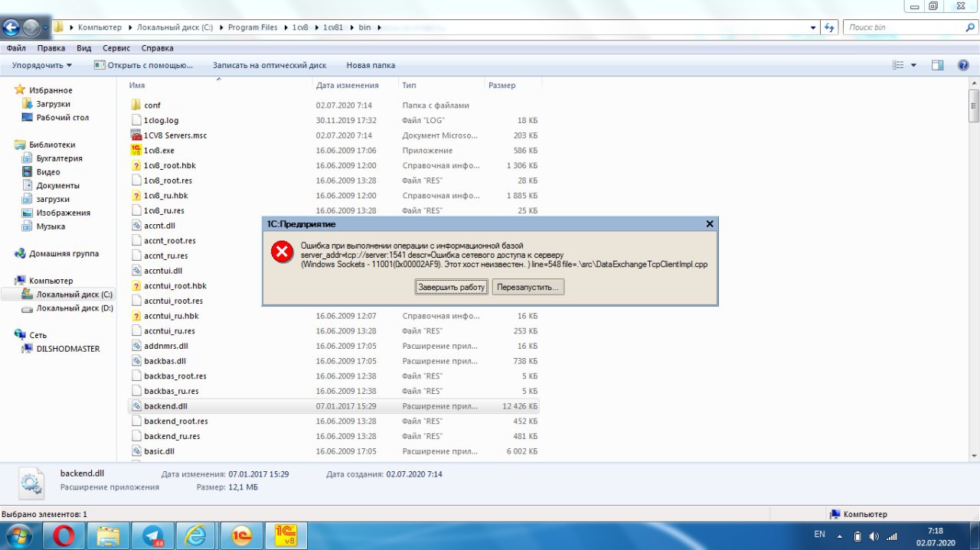Select 'Локальный диск (D:)' in navigation pane
Screen dimensions: 980x550
[74, 308]
